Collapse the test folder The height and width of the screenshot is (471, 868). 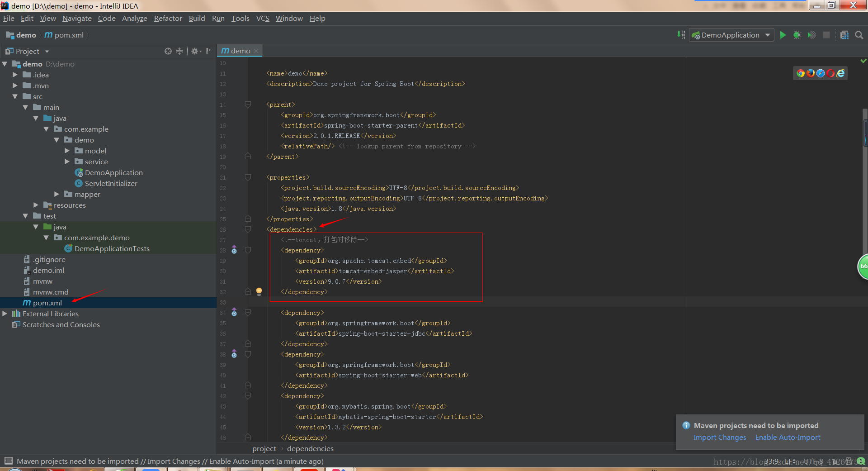click(25, 216)
